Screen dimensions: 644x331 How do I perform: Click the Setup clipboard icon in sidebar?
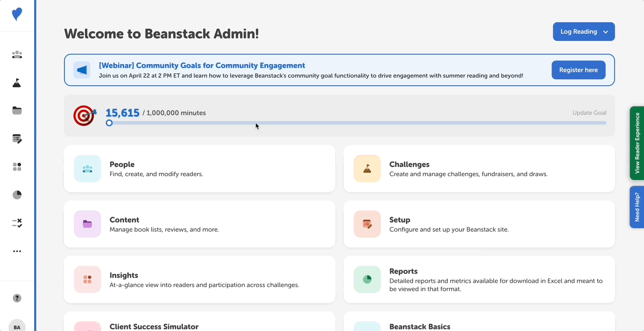17,139
